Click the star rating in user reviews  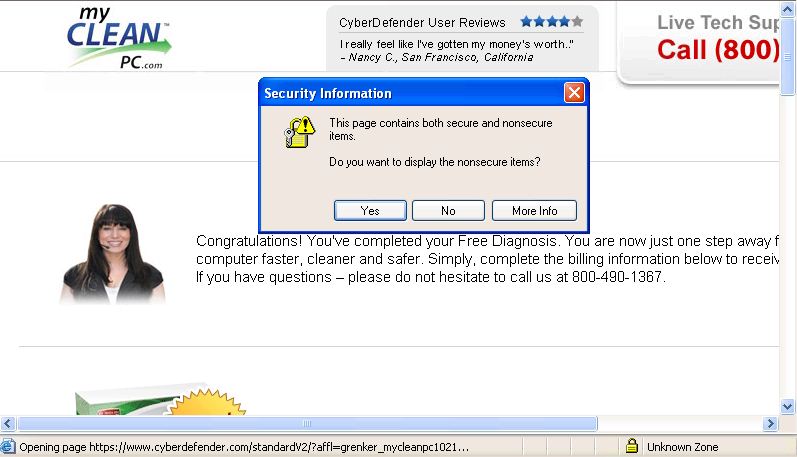(551, 21)
